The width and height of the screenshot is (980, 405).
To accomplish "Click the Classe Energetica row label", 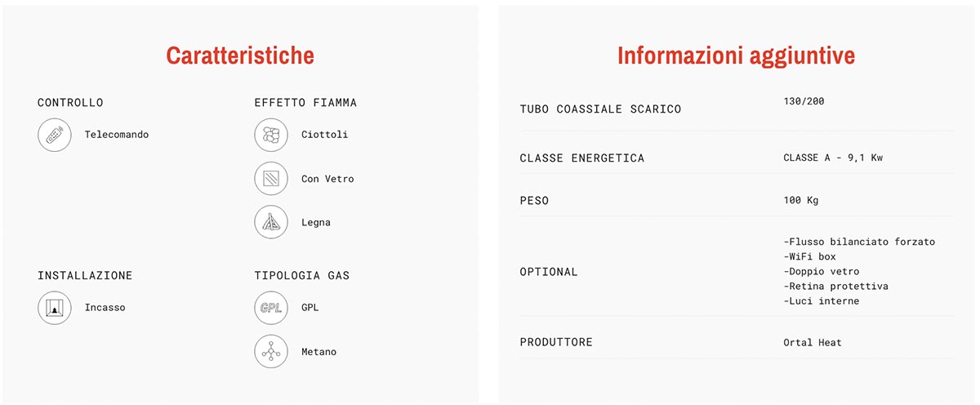I will click(x=582, y=158).
